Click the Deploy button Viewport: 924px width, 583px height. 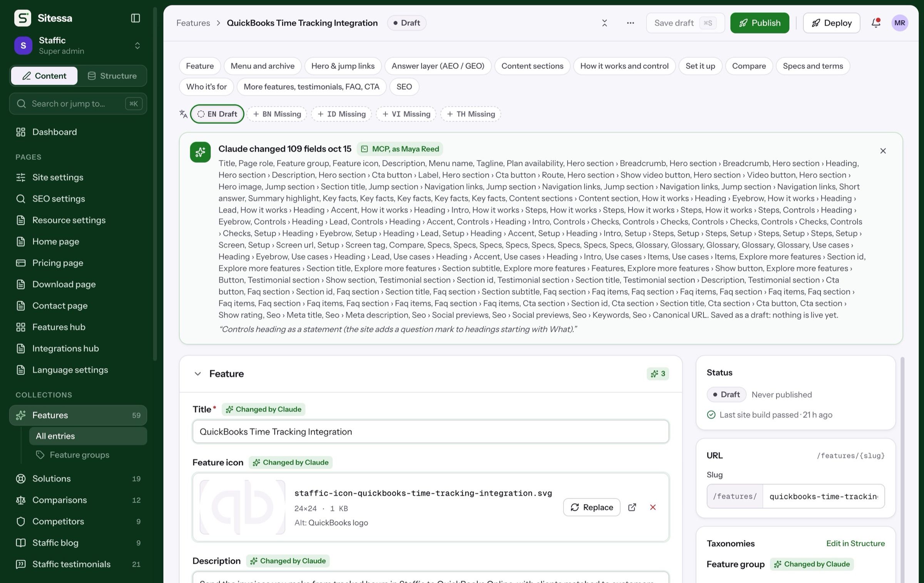click(x=831, y=23)
